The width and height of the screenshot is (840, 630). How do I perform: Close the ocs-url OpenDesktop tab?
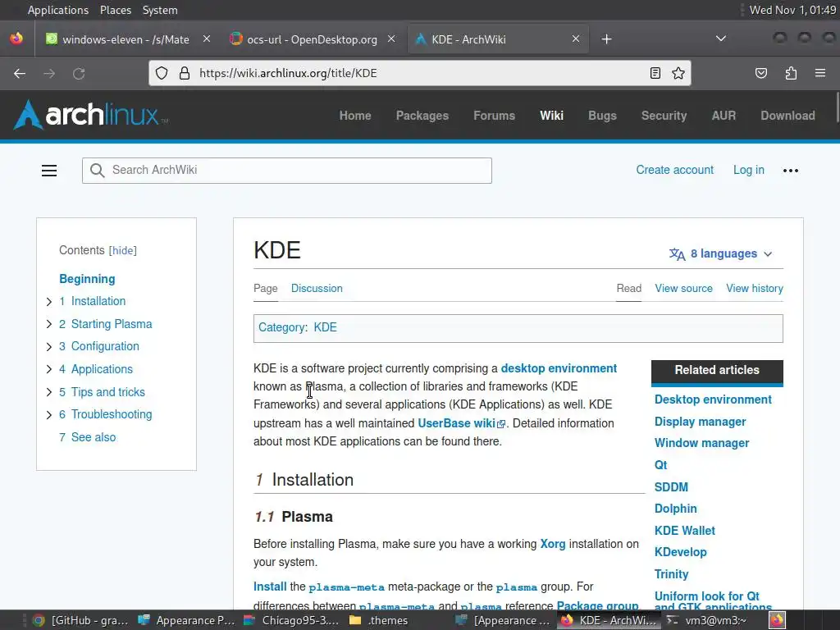(x=391, y=39)
